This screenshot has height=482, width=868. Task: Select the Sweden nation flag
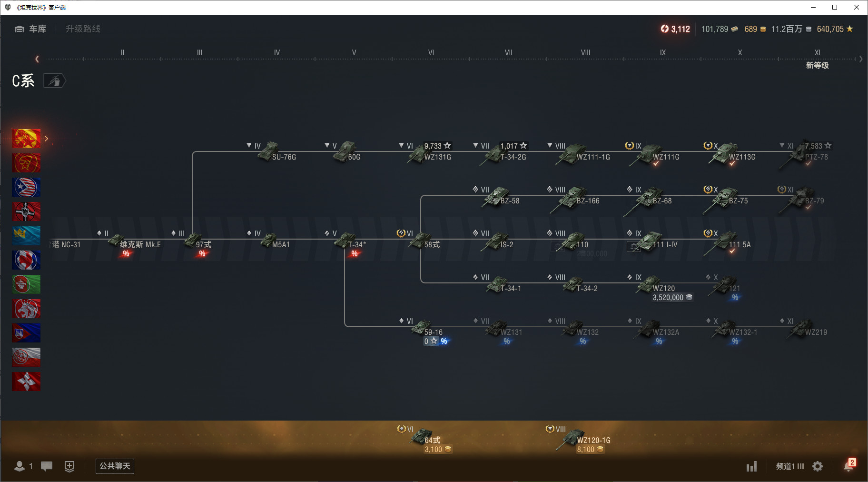tap(26, 236)
